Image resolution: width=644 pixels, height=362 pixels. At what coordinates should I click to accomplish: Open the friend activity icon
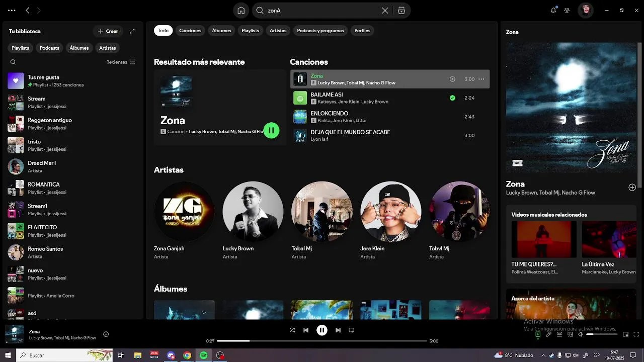(567, 10)
